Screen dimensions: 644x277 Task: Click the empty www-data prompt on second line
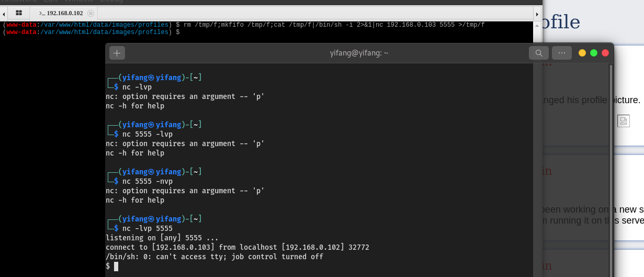[x=92, y=32]
